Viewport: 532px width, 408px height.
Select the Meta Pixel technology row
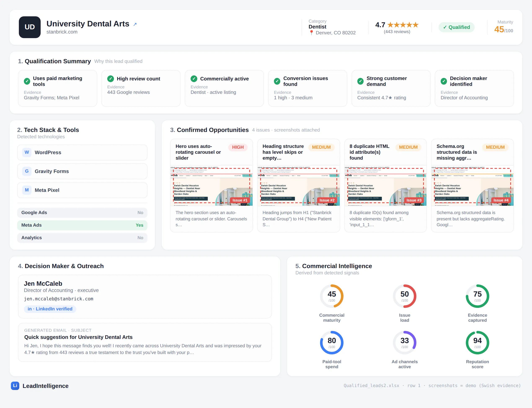(x=82, y=190)
